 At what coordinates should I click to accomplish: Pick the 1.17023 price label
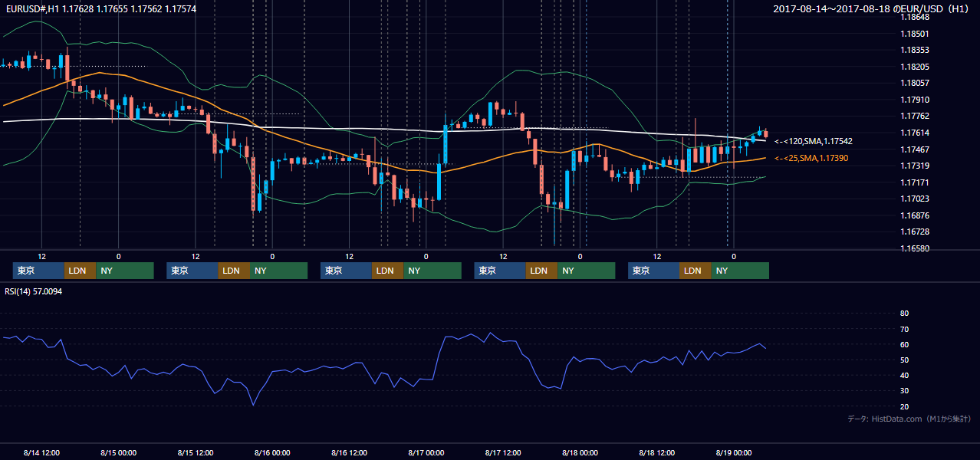(x=914, y=199)
